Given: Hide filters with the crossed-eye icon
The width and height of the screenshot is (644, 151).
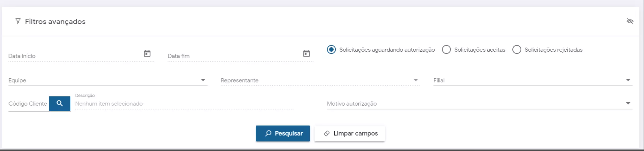Looking at the screenshot, I should [x=630, y=21].
